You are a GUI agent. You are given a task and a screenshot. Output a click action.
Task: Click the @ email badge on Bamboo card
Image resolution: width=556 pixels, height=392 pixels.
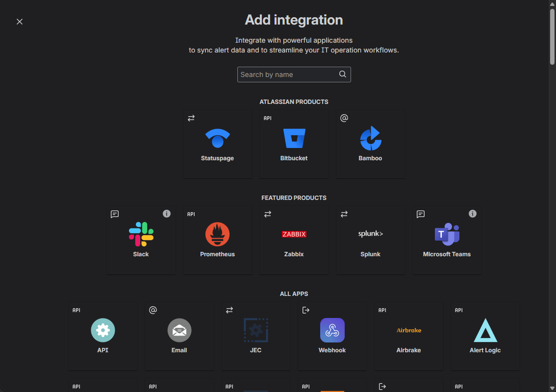click(344, 118)
